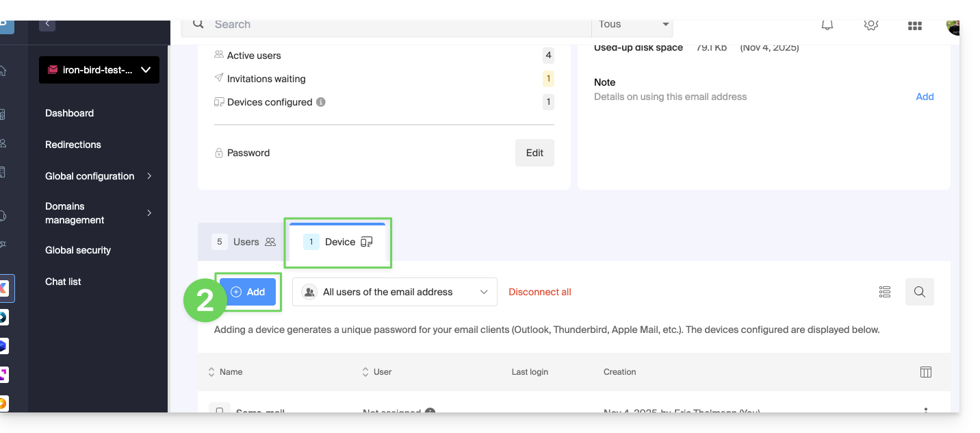Screen dimensions: 980x433
Task: Open the settings gear icon
Action: pos(871,25)
